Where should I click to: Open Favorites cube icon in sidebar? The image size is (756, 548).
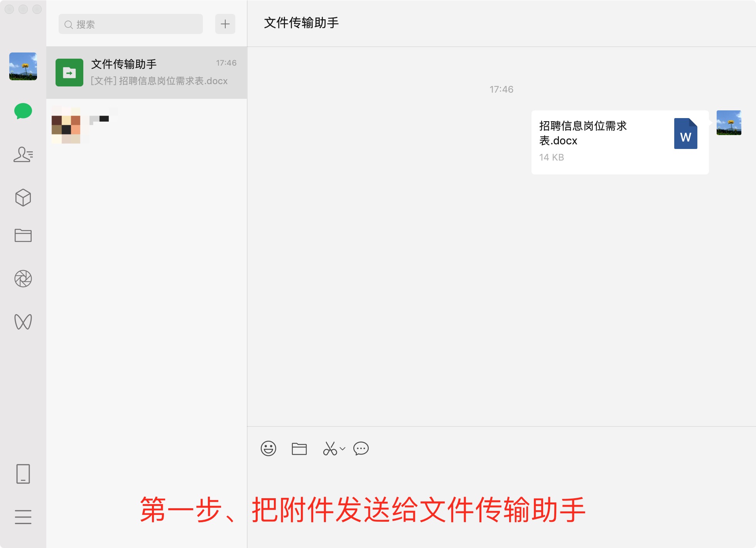tap(23, 197)
